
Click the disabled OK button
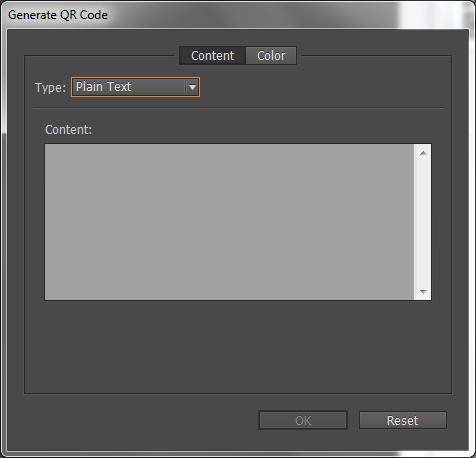tap(303, 420)
